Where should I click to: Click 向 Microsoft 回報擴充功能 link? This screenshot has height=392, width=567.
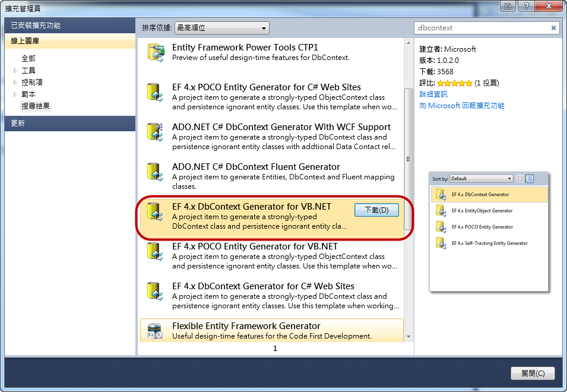(461, 106)
